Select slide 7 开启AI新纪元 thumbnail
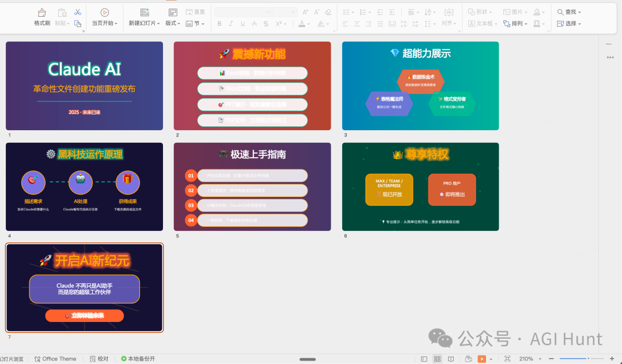 [84, 287]
